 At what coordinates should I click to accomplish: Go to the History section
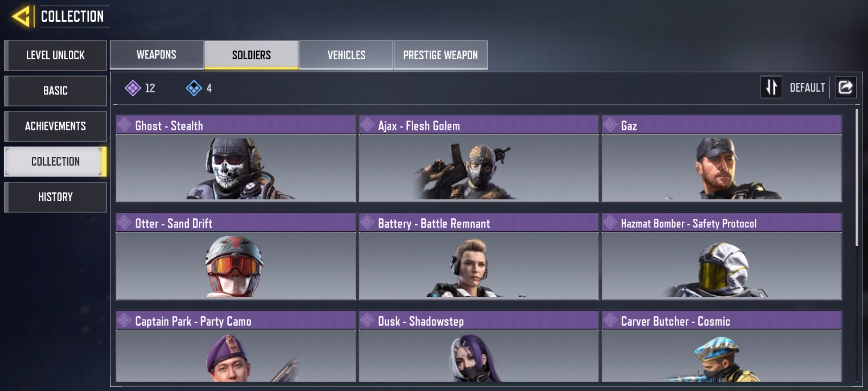[55, 197]
